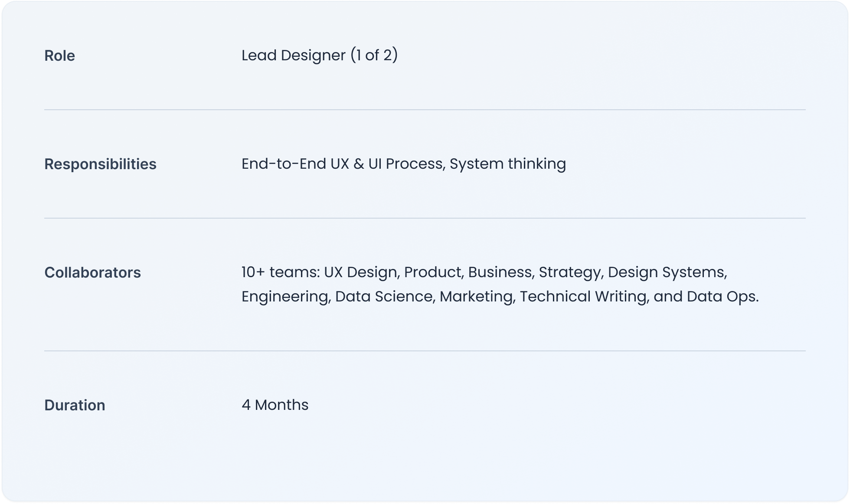Click the Responsibilities heading
850x504 pixels.
[100, 164]
